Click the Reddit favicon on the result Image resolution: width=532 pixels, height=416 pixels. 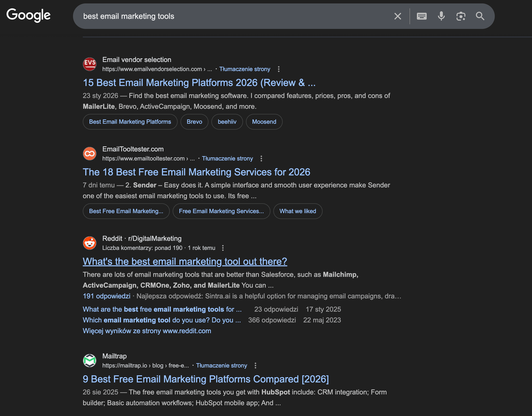point(90,243)
